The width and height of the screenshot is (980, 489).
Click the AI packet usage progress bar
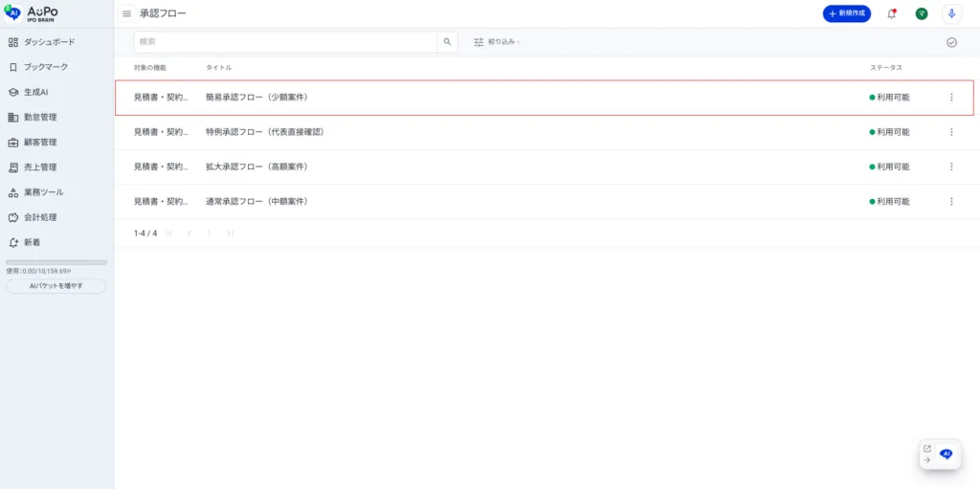click(x=56, y=262)
